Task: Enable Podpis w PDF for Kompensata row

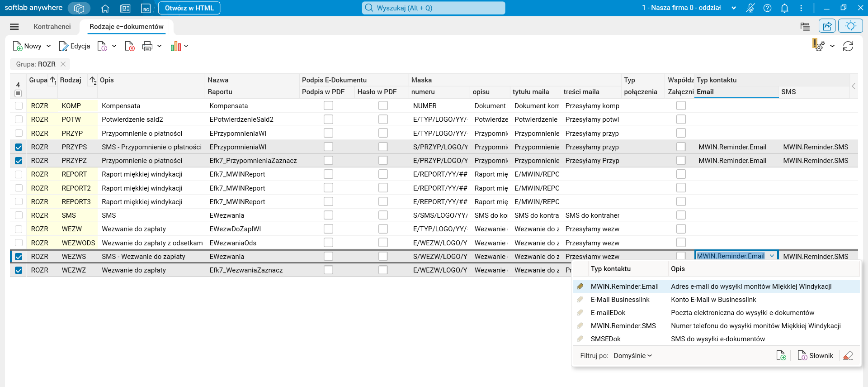Action: (329, 105)
